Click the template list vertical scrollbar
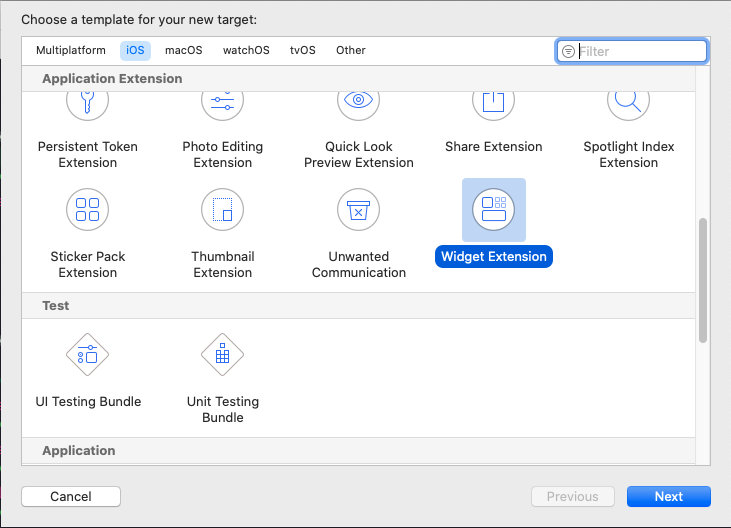The image size is (731, 528). coord(703,280)
